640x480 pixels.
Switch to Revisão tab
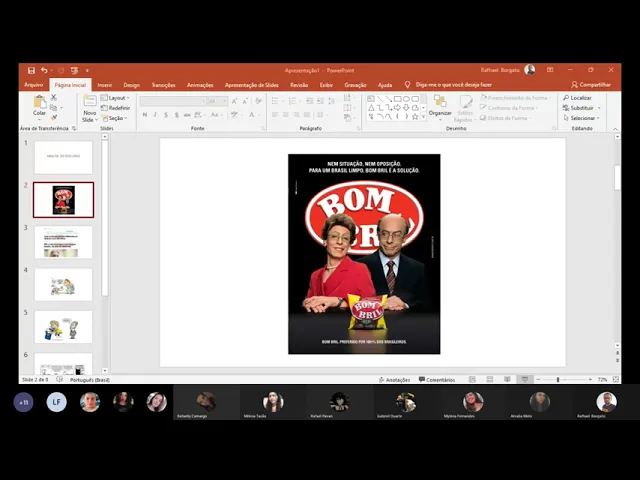[x=299, y=85]
